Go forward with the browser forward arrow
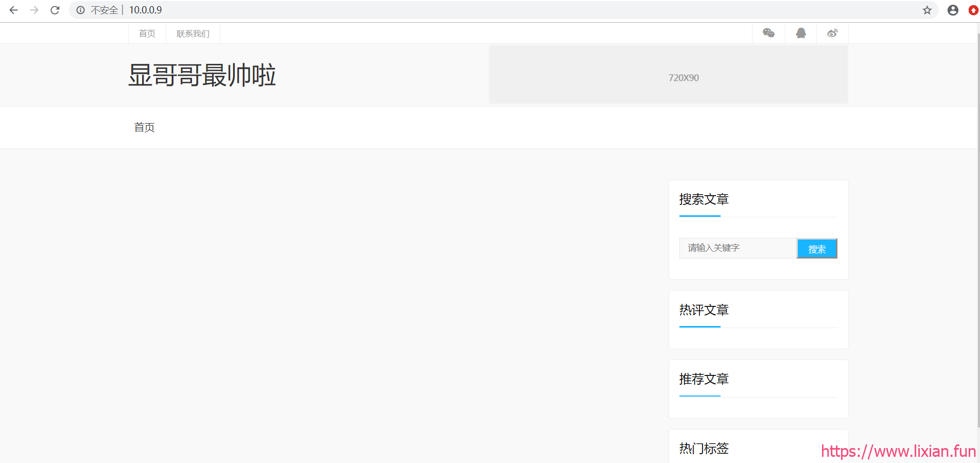This screenshot has height=463, width=980. tap(34, 10)
